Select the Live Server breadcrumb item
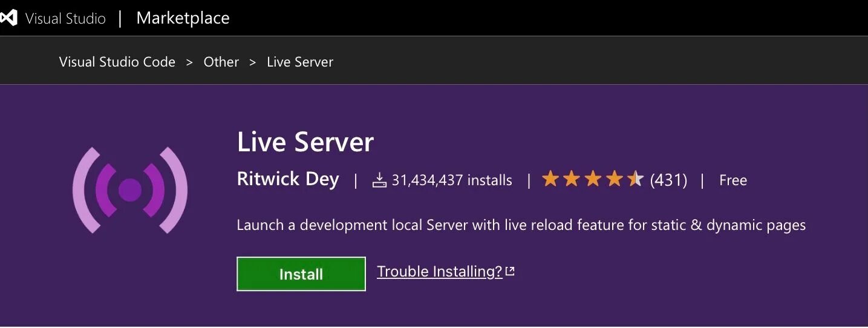 click(300, 62)
